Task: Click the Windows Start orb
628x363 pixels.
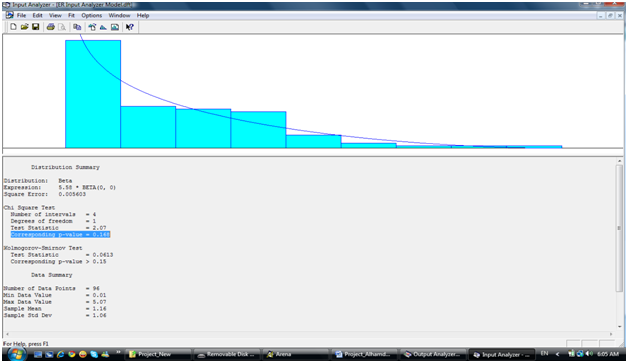Action: click(x=16, y=354)
